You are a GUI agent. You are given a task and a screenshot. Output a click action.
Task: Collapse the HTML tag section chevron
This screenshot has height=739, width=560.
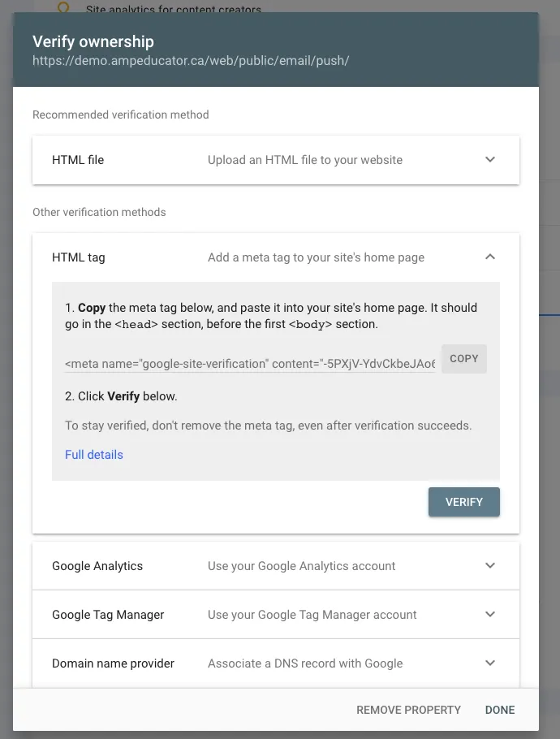coord(490,257)
